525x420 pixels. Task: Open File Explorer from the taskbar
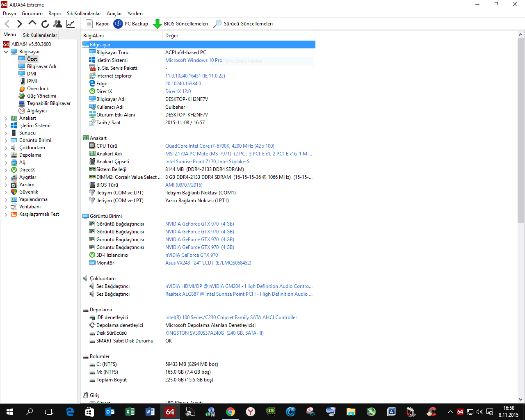pos(351,412)
